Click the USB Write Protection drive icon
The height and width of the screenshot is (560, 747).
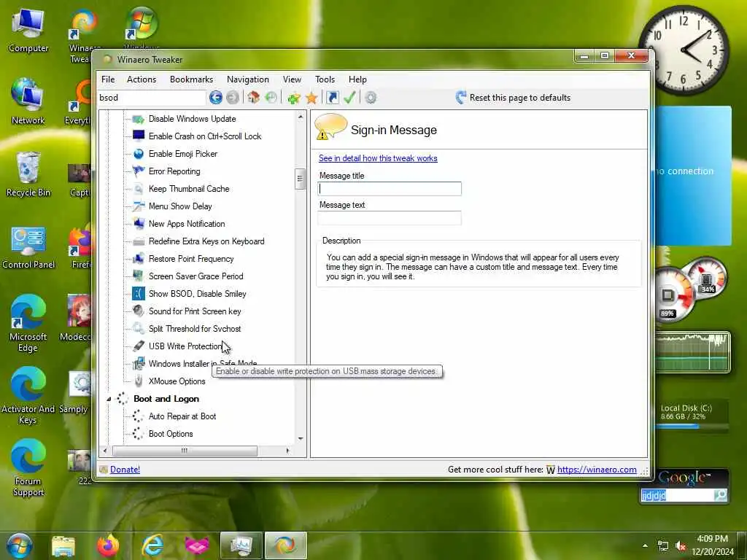(139, 346)
